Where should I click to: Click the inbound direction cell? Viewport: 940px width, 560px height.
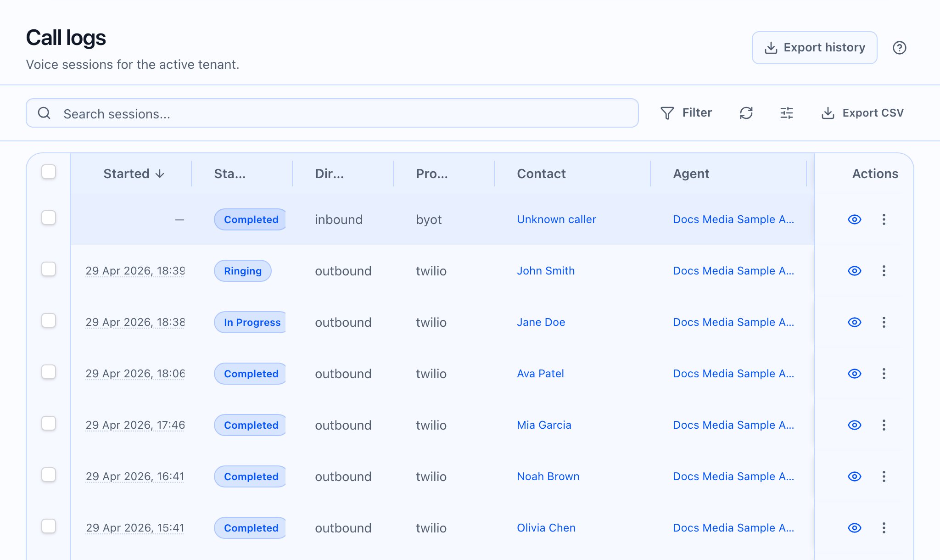tap(339, 219)
